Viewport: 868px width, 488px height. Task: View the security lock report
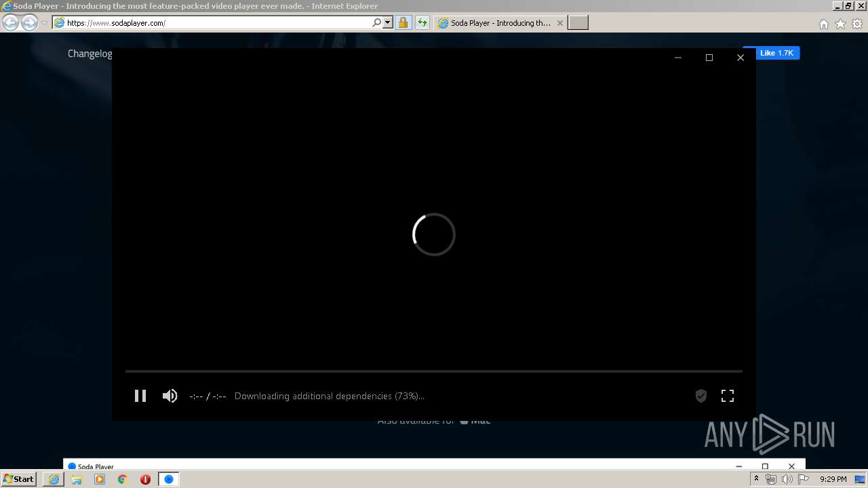pos(403,23)
